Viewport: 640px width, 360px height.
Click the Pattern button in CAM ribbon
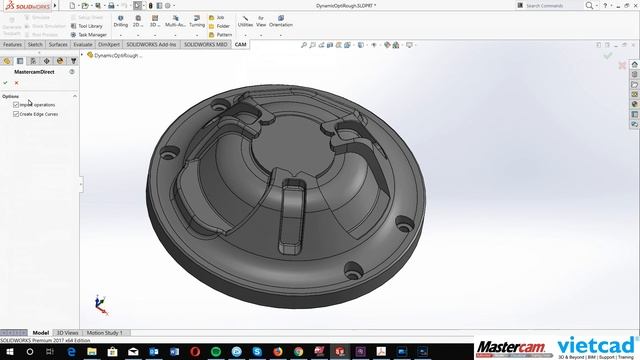coord(220,35)
